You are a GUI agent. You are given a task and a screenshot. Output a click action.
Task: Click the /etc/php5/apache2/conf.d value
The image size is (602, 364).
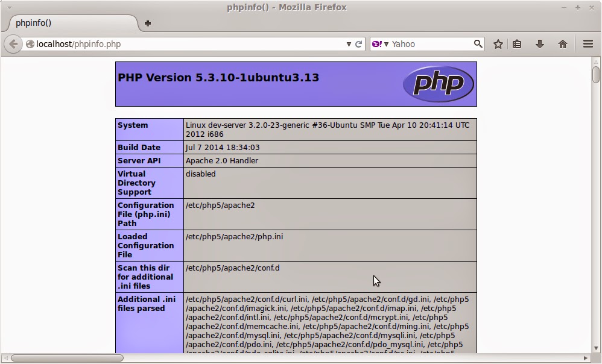(x=233, y=268)
